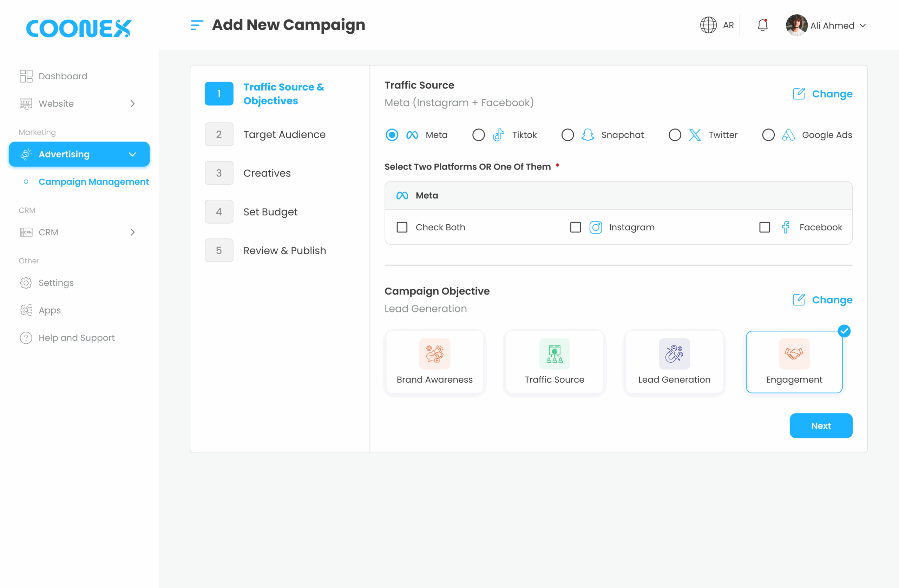The height and width of the screenshot is (588, 899).
Task: Tick the Instagram checkbox
Action: point(575,227)
